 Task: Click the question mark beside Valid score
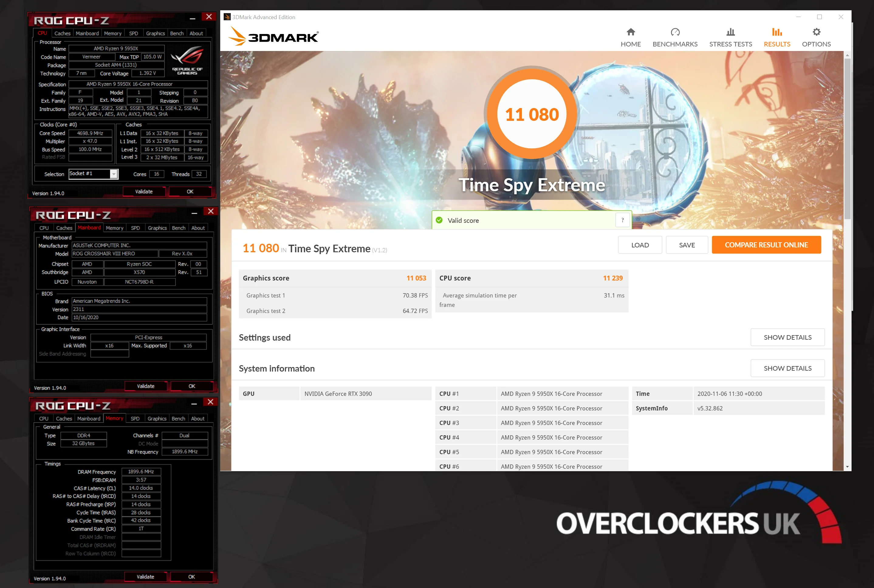pos(622,220)
